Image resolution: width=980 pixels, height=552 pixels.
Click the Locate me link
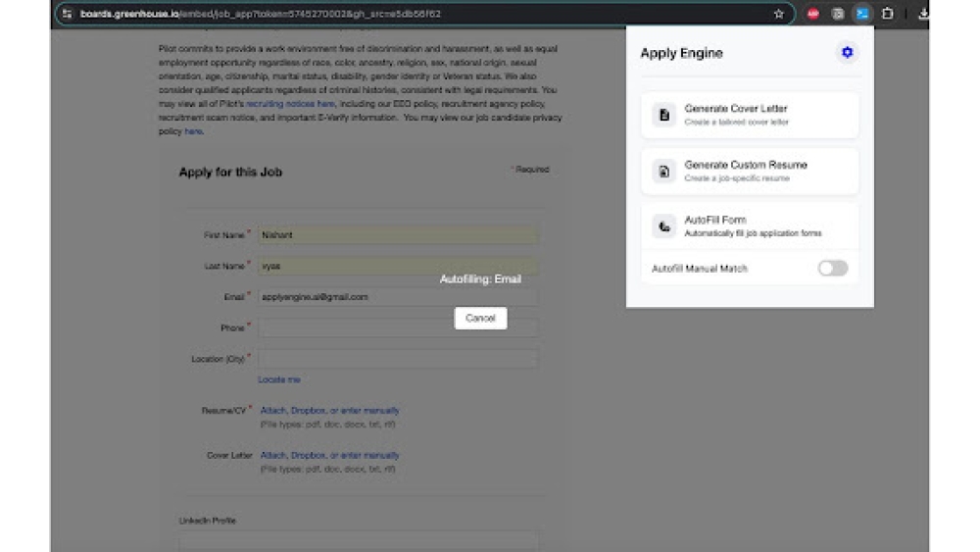pos(279,379)
